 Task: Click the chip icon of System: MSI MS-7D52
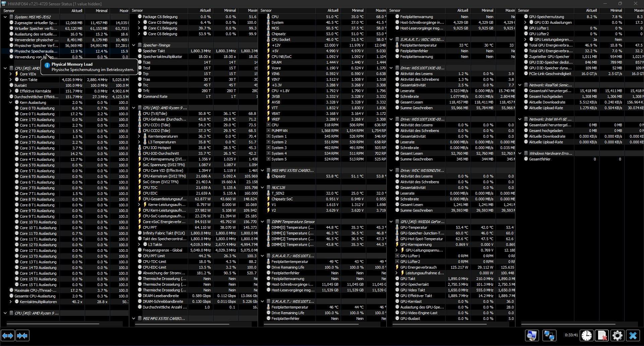(x=11, y=17)
